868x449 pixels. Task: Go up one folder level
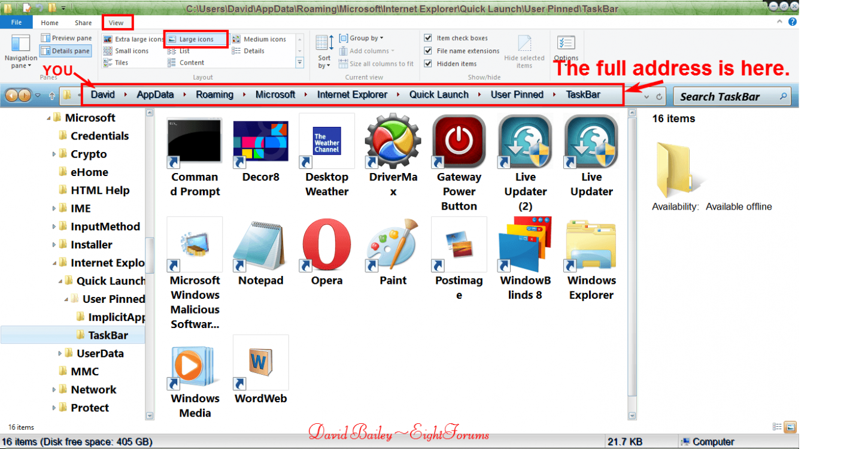[52, 96]
